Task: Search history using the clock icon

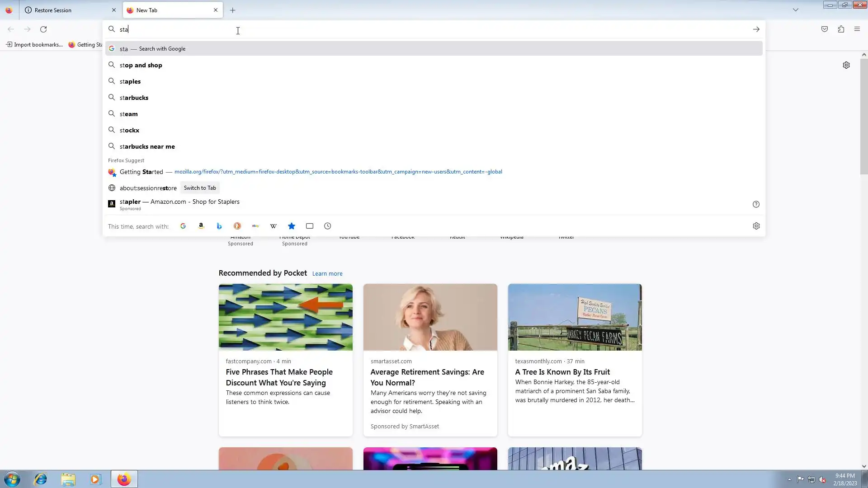Action: (328, 226)
